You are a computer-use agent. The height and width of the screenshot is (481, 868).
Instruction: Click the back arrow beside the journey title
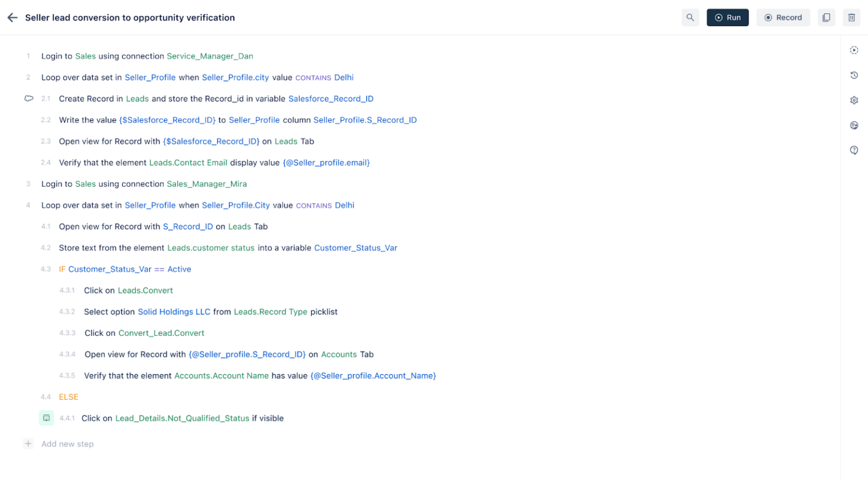pyautogui.click(x=12, y=18)
